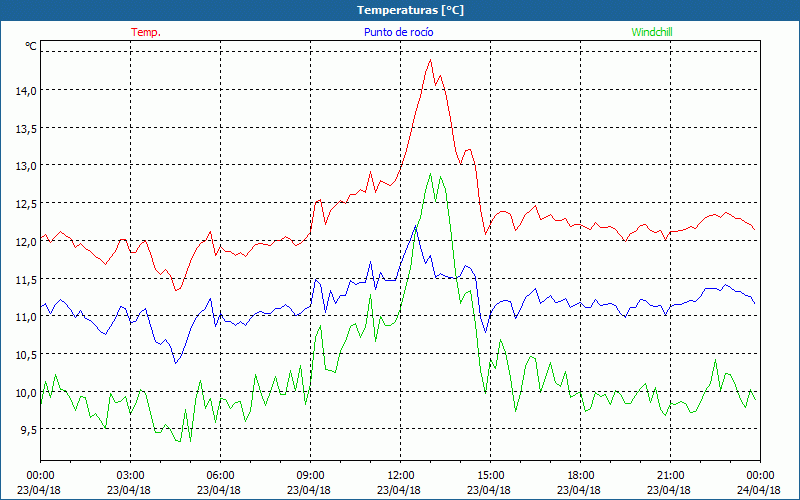The width and height of the screenshot is (800, 500).
Task: Click the '18:00' time axis label
Action: tap(580, 476)
